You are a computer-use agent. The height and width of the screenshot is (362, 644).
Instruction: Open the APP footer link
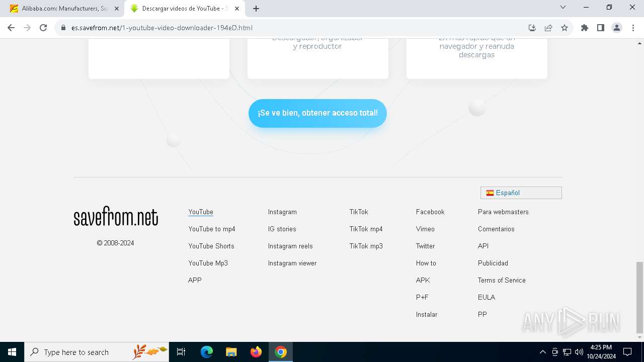click(x=195, y=281)
